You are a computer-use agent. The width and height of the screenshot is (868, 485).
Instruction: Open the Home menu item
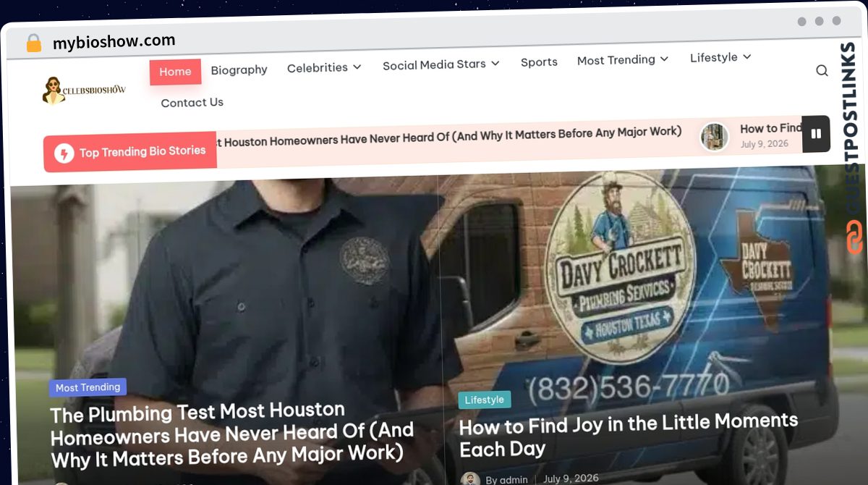(175, 72)
